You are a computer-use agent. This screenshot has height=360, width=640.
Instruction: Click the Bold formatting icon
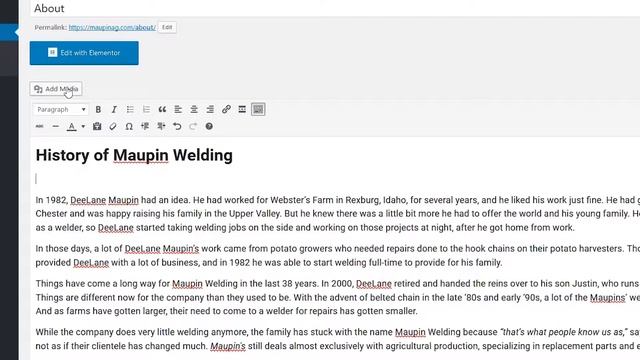coord(98,109)
